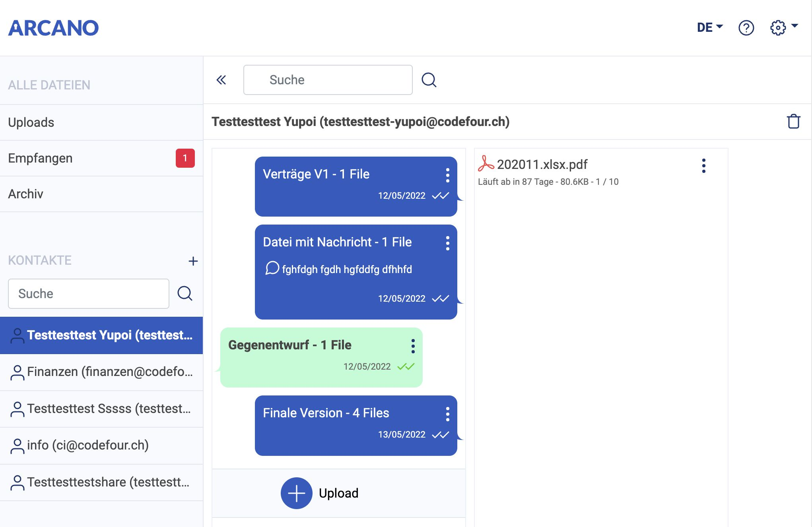Click the top Suche input field
This screenshot has width=812, height=527.
(x=328, y=80)
